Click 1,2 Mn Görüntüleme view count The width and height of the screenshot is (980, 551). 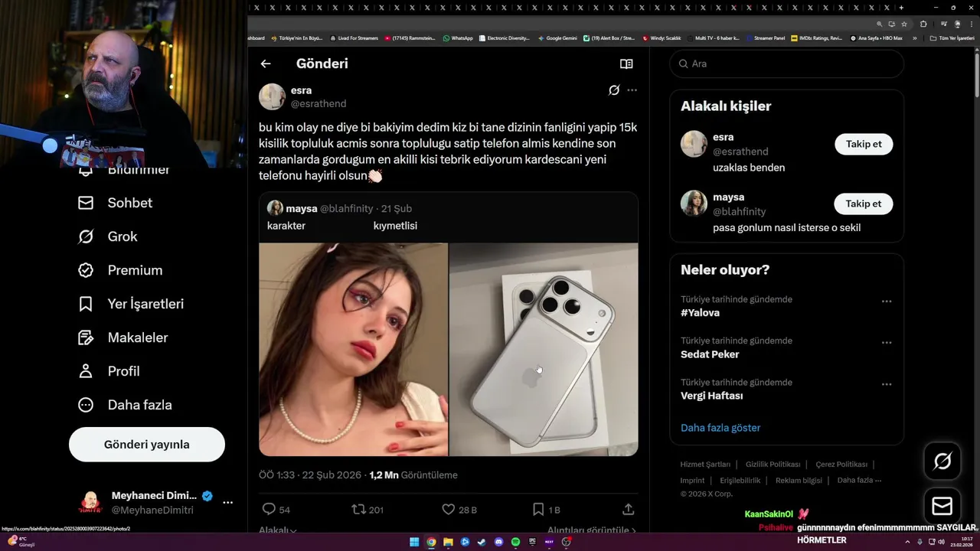click(x=413, y=475)
